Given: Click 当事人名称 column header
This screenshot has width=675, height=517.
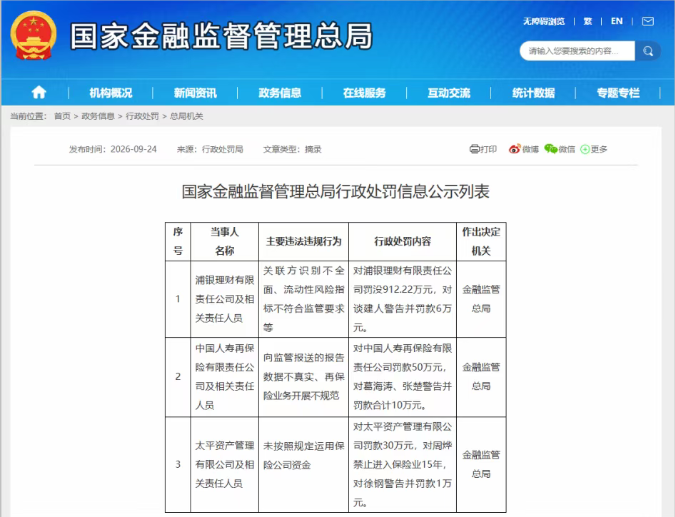Looking at the screenshot, I should pos(224,241).
